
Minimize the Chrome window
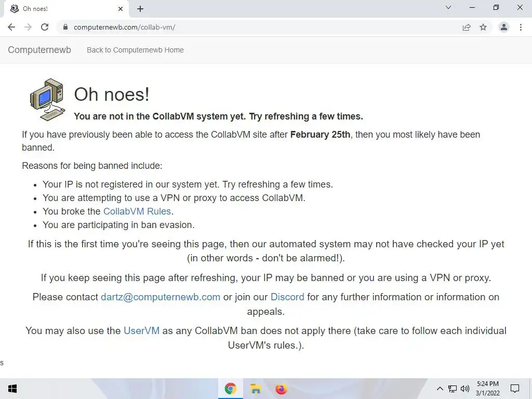pyautogui.click(x=472, y=7)
